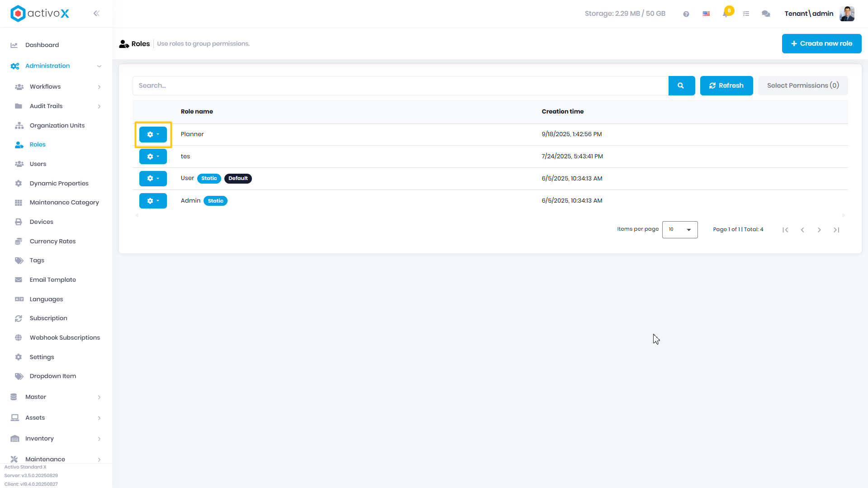The image size is (868, 488).
Task: Go to first page of roles
Action: [x=785, y=230]
